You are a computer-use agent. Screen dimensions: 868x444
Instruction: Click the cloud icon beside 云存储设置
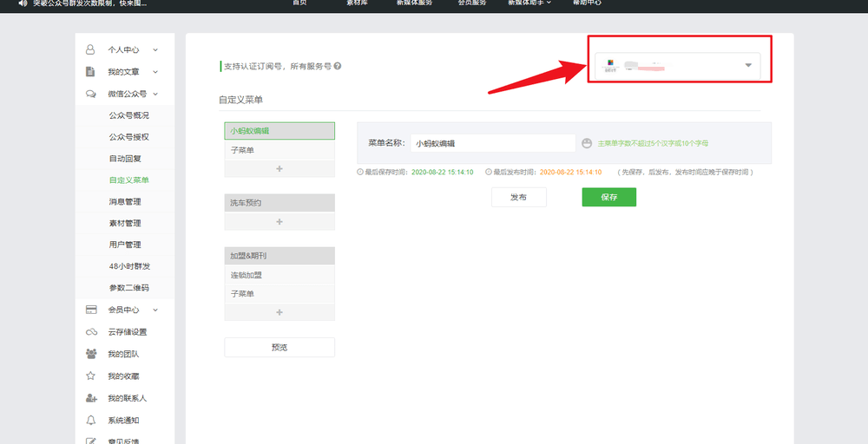click(x=91, y=332)
